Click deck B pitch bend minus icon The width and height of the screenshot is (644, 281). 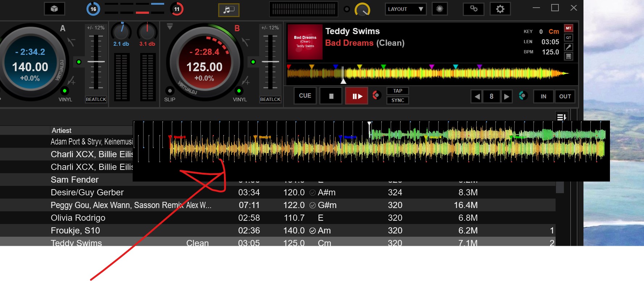[246, 42]
